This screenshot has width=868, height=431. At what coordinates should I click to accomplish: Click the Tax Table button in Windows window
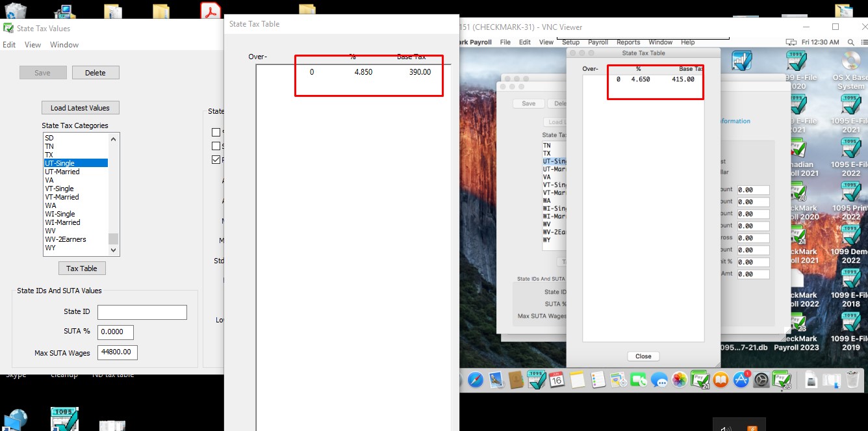click(82, 268)
